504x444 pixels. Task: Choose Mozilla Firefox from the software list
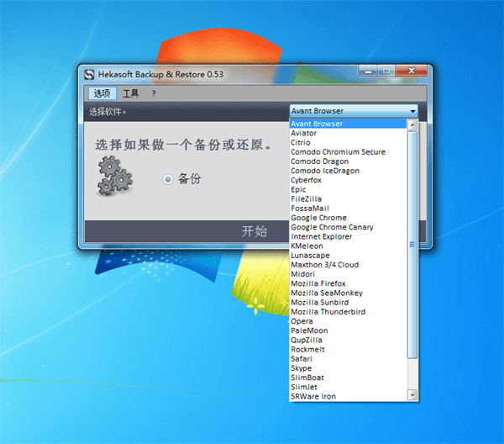[318, 283]
